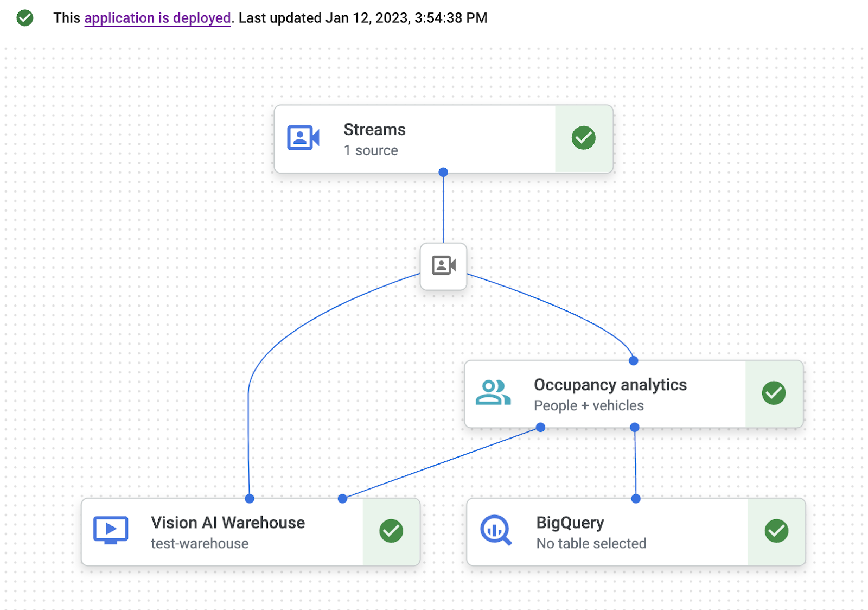This screenshot has height=610, width=868.
Task: Click the green check on the Streams node
Action: (x=583, y=138)
